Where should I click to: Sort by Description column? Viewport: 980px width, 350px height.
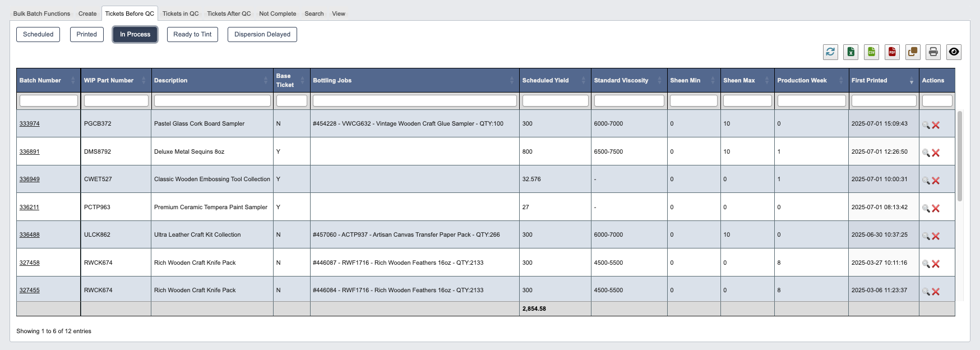[212, 80]
